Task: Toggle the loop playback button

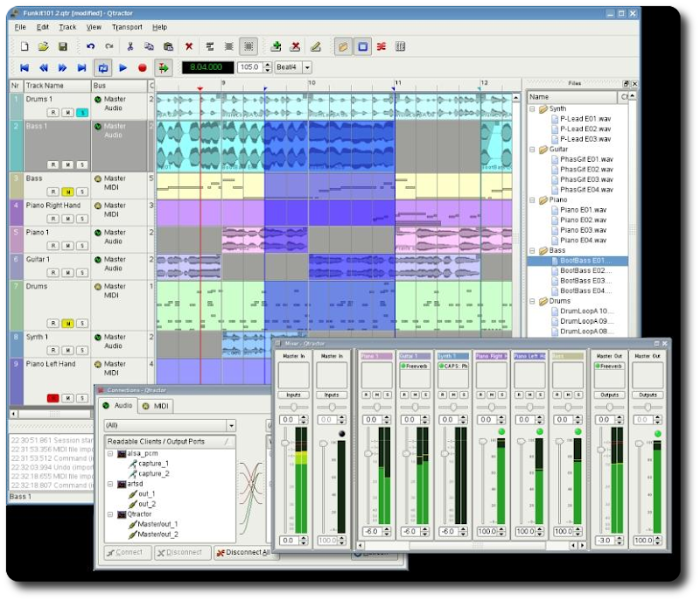Action: [x=103, y=67]
